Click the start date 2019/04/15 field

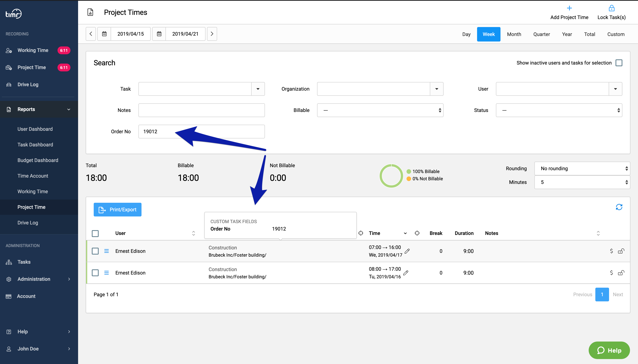click(x=130, y=34)
